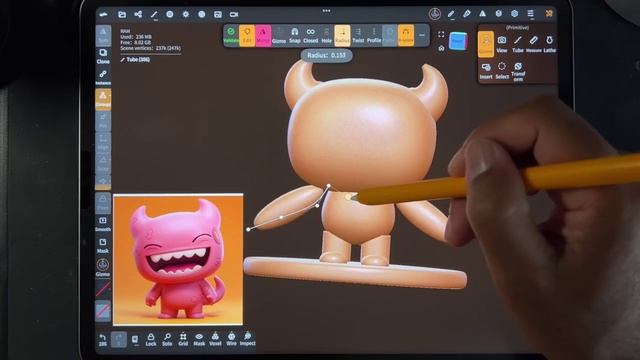Select the View camera tool
The image size is (640, 360).
[x=502, y=44]
